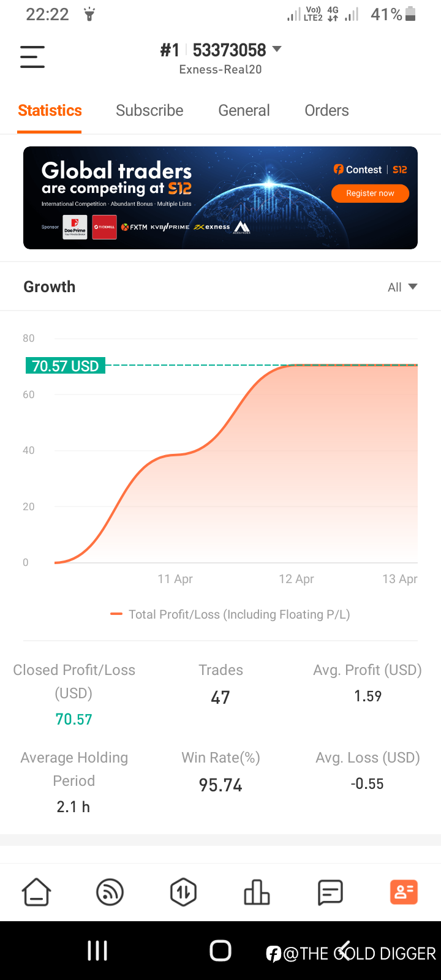Click the Register now button
441x980 pixels.
pyautogui.click(x=370, y=194)
